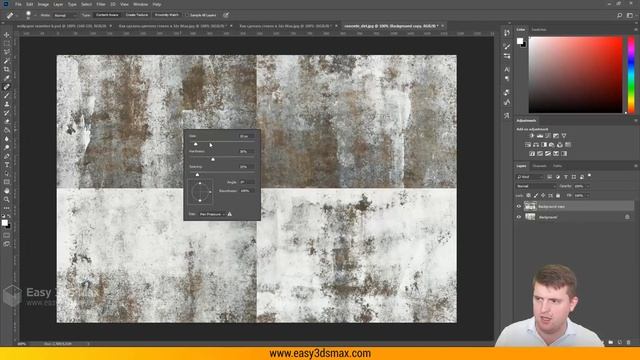The image size is (640, 360).
Task: Open the Filter menu
Action: [x=101, y=4]
